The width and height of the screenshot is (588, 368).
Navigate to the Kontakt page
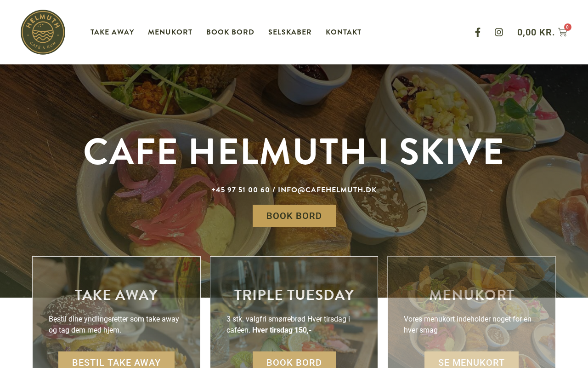point(344,32)
